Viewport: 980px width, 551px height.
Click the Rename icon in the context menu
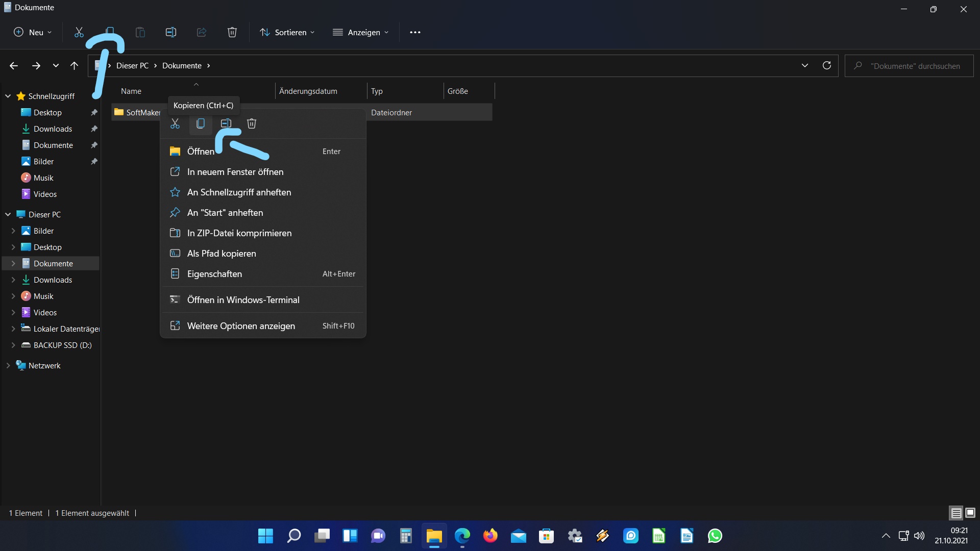(226, 123)
